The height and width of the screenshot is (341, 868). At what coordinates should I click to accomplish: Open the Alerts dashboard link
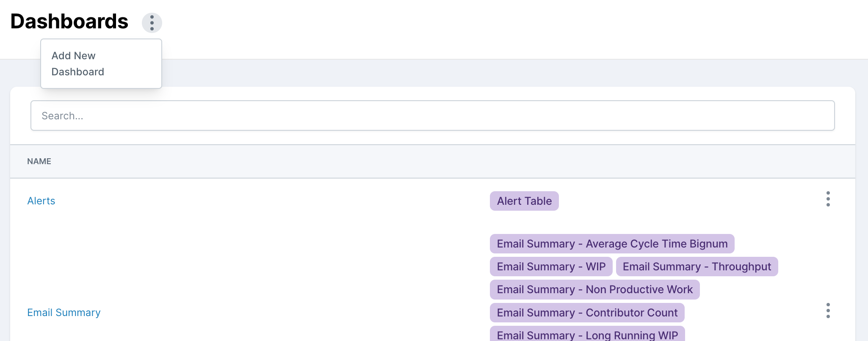(41, 201)
